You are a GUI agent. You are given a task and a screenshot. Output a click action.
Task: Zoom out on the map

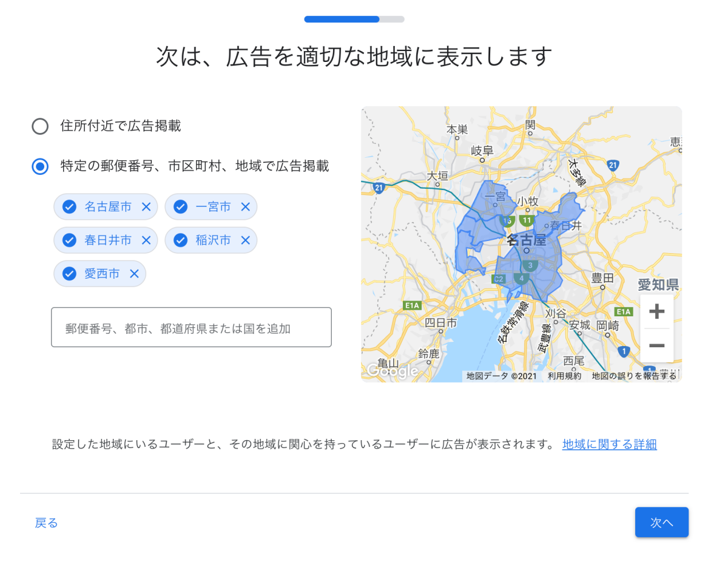[656, 345]
